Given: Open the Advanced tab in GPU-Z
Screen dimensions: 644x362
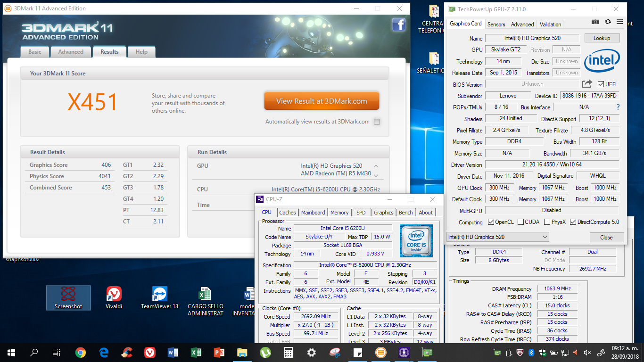Looking at the screenshot, I should tap(522, 24).
